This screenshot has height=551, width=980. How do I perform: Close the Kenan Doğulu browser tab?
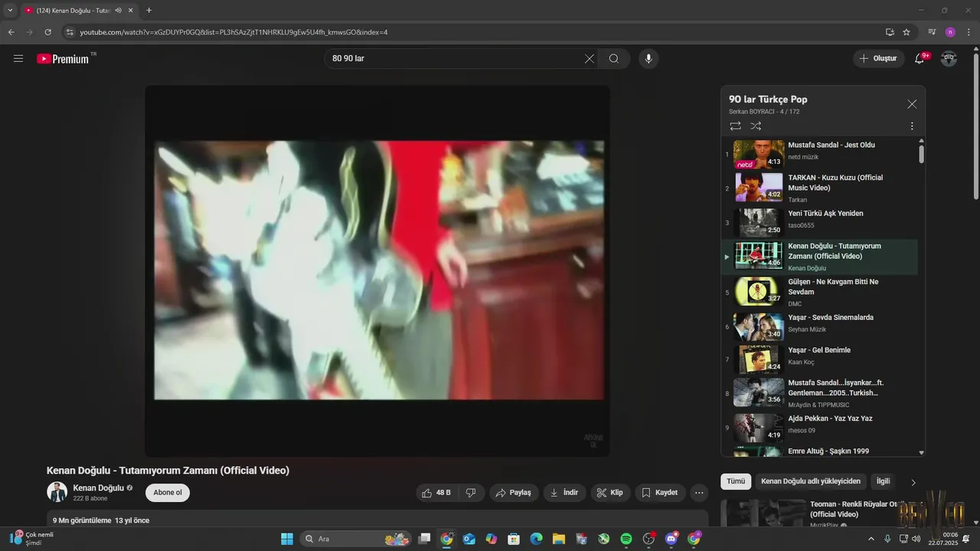[131, 10]
